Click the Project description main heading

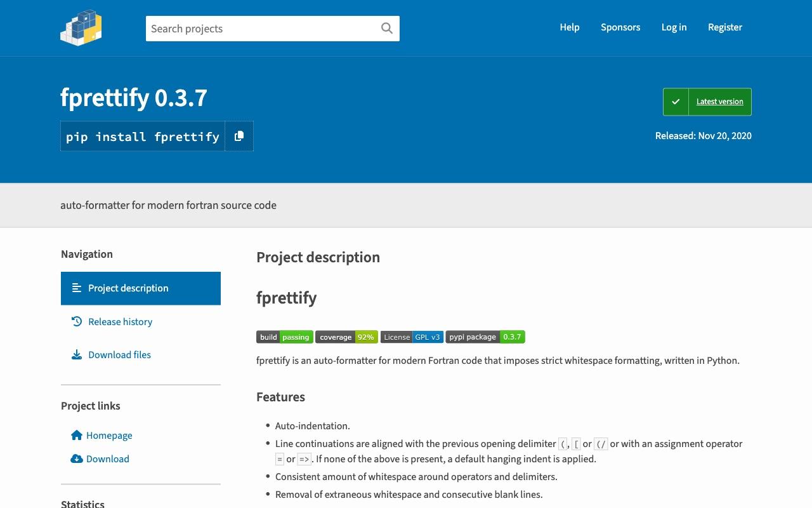point(318,257)
